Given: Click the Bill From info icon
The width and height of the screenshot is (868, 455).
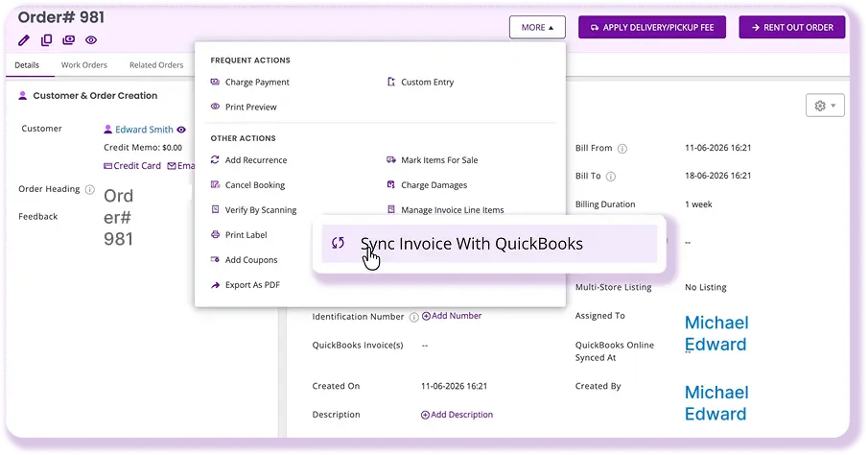Looking at the screenshot, I should (x=622, y=149).
